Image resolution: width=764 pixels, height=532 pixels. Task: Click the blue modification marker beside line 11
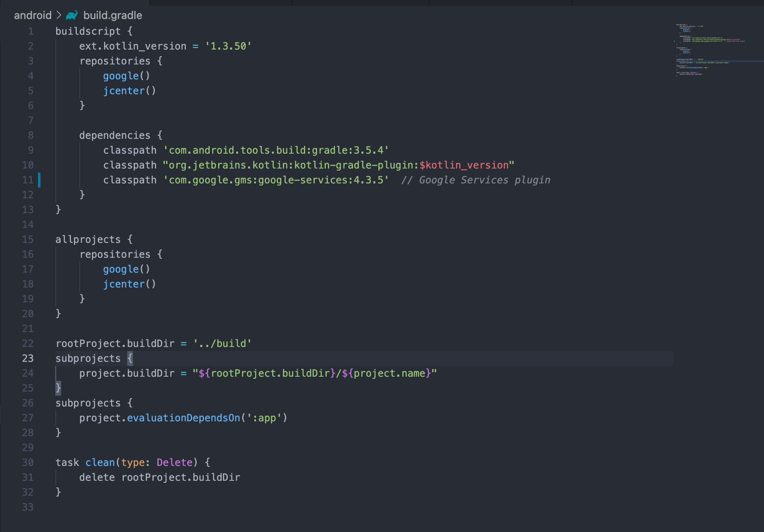point(38,180)
